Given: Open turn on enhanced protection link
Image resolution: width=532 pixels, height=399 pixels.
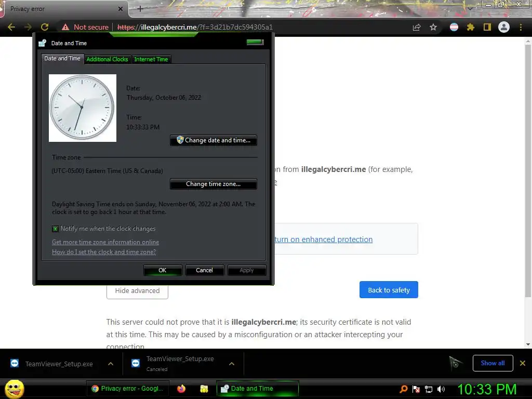Looking at the screenshot, I should (x=323, y=239).
